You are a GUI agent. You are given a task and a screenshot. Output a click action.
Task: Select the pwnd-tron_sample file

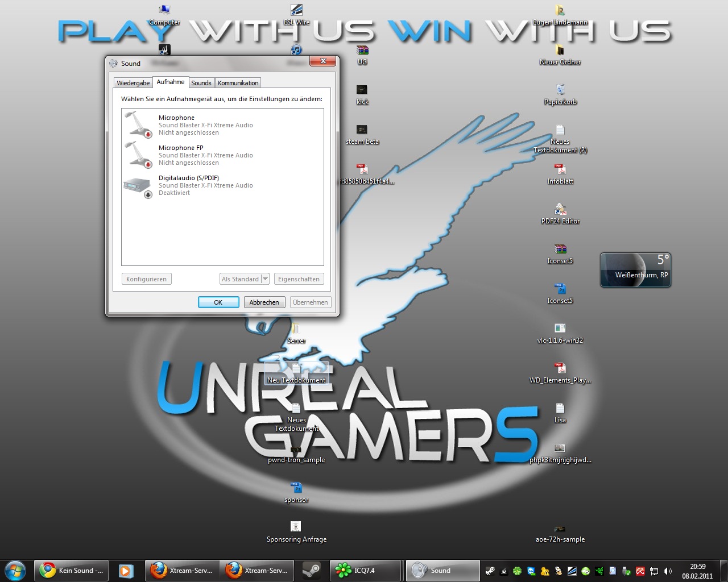coord(296,453)
